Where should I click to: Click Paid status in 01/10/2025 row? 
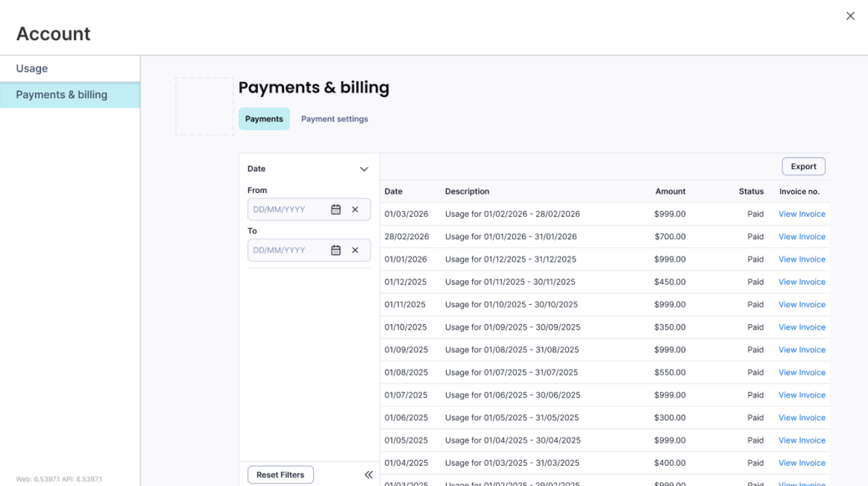[756, 327]
